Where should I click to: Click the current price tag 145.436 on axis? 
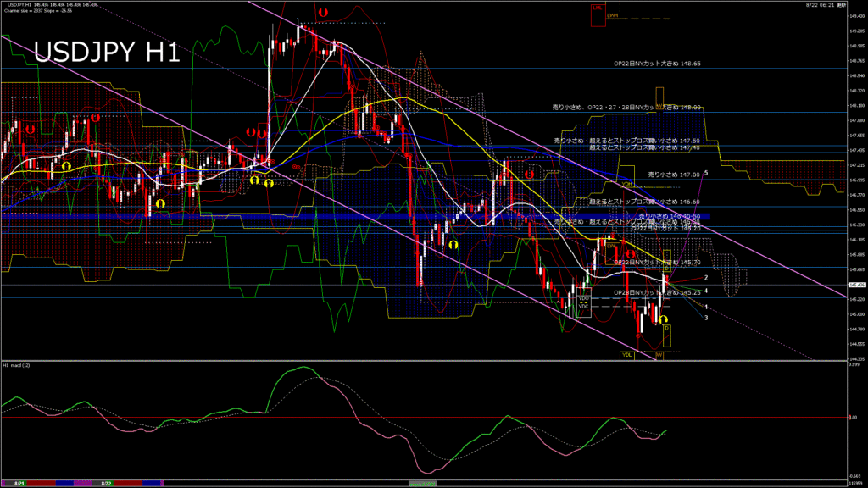click(856, 285)
